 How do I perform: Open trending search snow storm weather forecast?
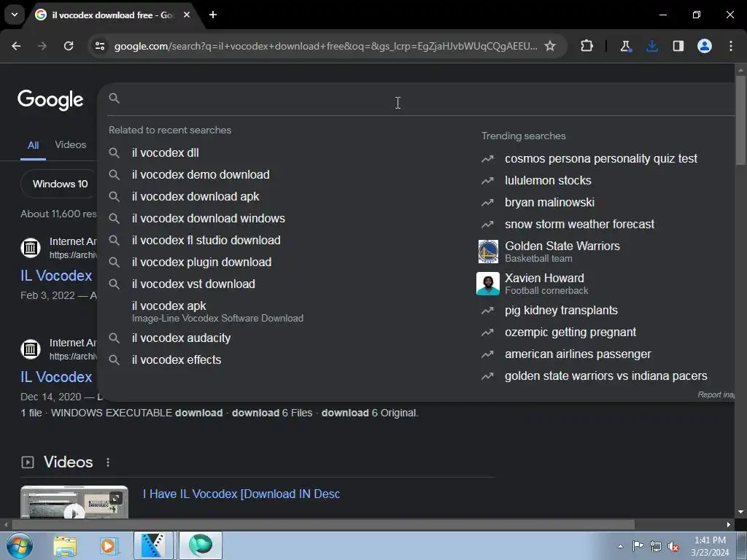[579, 225]
